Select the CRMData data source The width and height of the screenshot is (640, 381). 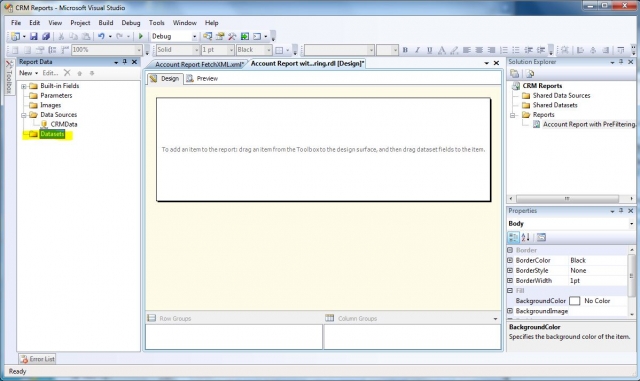(64, 124)
